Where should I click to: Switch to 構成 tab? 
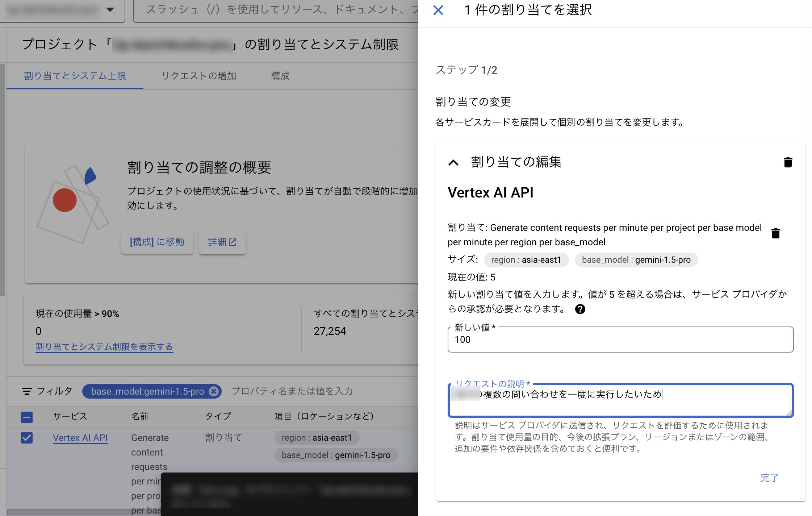pos(280,76)
